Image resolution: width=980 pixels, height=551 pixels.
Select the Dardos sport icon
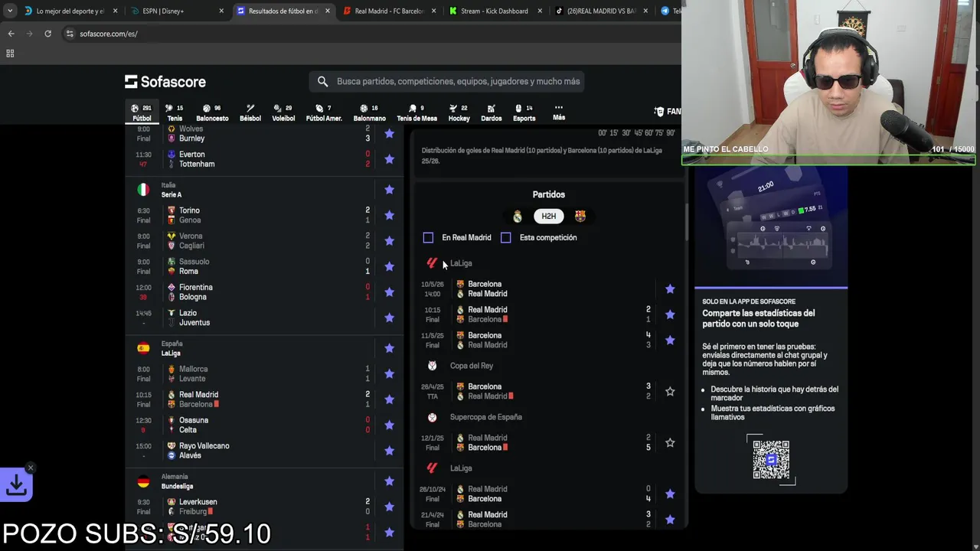[491, 112]
